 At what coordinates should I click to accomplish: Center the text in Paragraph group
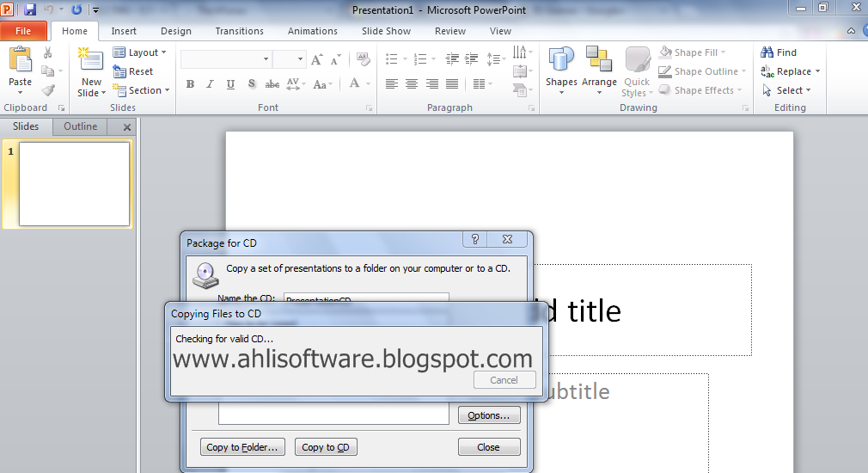pos(412,84)
